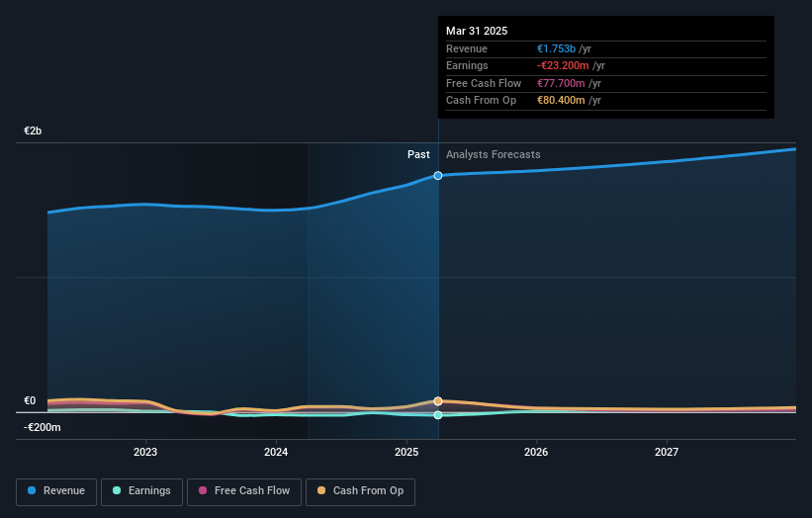Click the €2b y-axis label
This screenshot has height=518, width=812.
[x=33, y=130]
